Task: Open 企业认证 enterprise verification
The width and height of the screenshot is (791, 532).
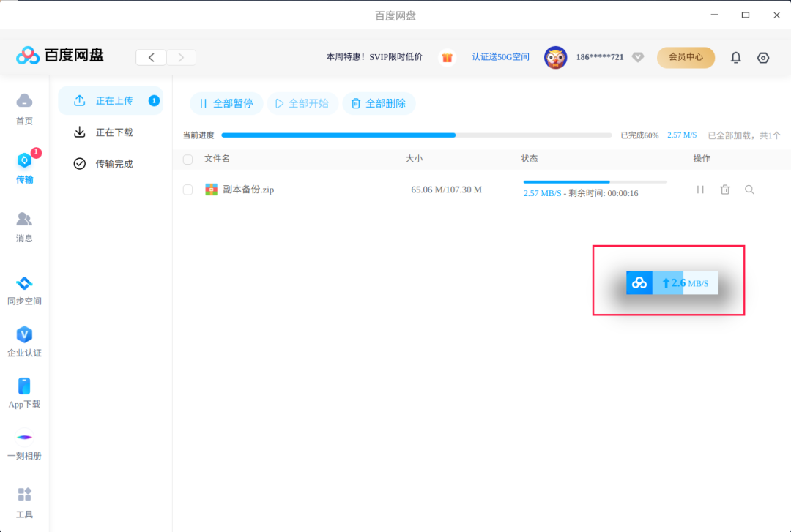Action: click(24, 342)
